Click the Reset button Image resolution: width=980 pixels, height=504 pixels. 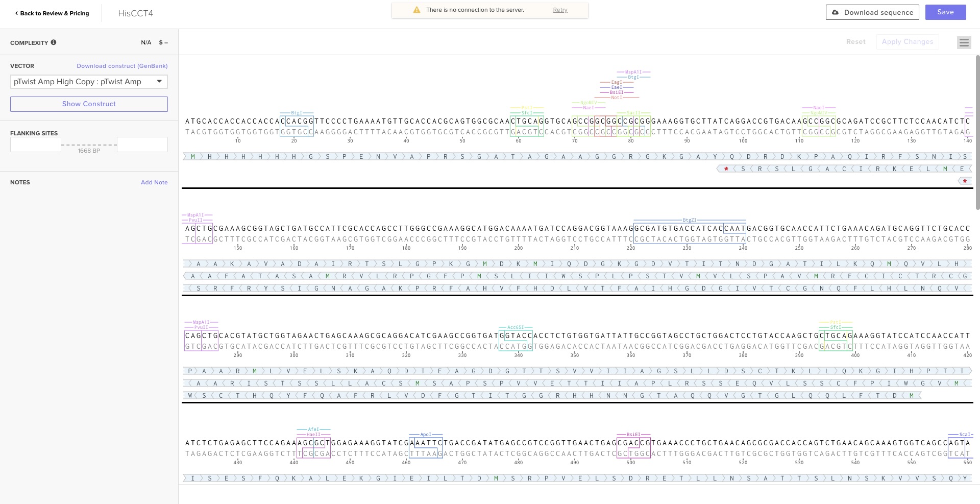(855, 42)
